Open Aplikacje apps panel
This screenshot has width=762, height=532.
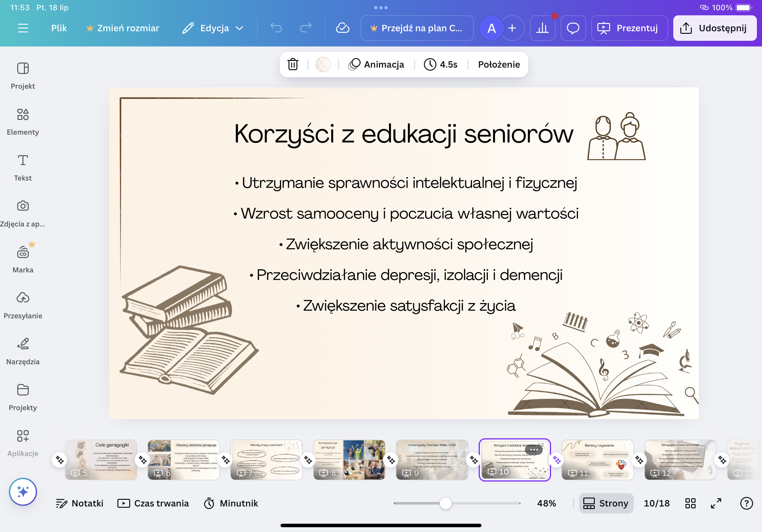pyautogui.click(x=23, y=443)
